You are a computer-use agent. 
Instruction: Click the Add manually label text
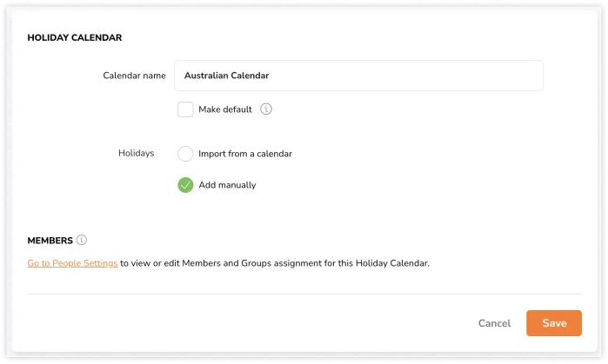(x=227, y=185)
